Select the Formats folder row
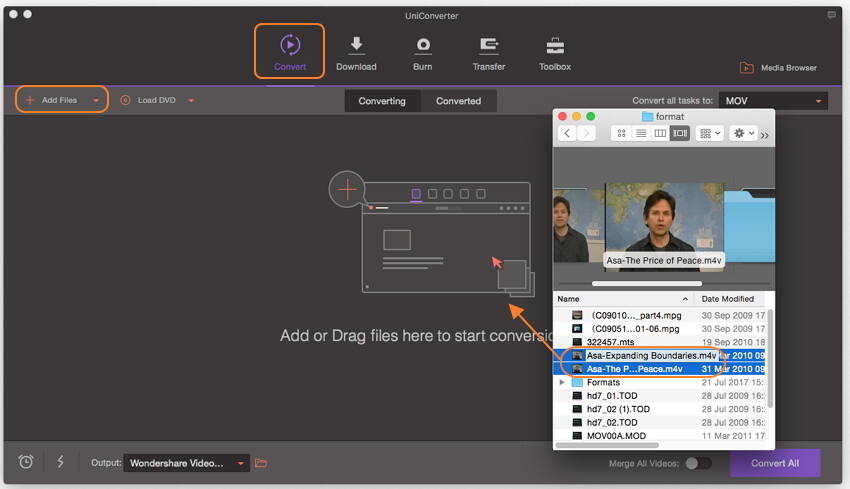This screenshot has width=850, height=489. click(x=659, y=382)
